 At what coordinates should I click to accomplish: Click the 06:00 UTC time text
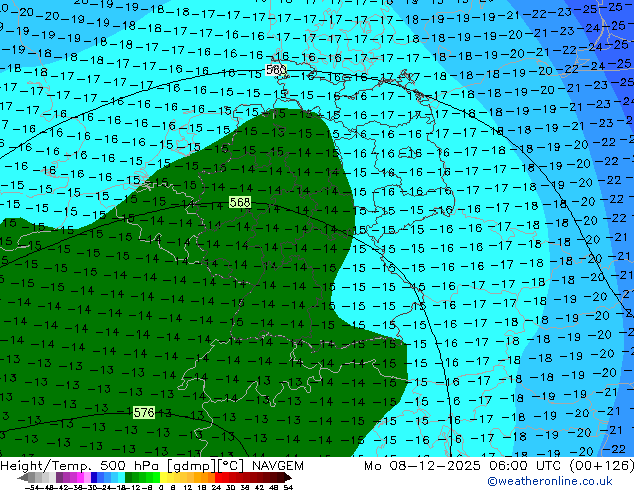tap(526, 466)
